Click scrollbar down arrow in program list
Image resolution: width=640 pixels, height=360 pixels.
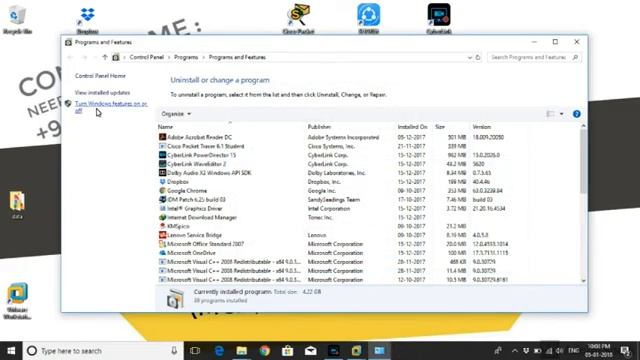pos(583,280)
